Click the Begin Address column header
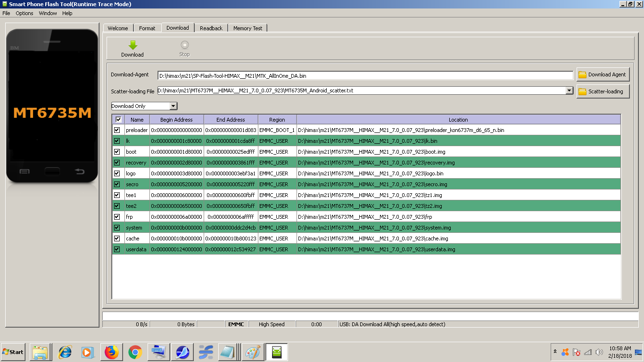This screenshot has height=362, width=644. coord(177,120)
